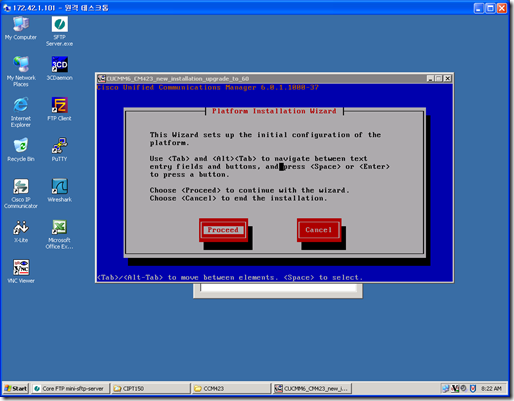This screenshot has height=401, width=514.
Task: Click the '<Tab>/<Alt-Tab> to move between elements' hint
Action: pyautogui.click(x=229, y=277)
